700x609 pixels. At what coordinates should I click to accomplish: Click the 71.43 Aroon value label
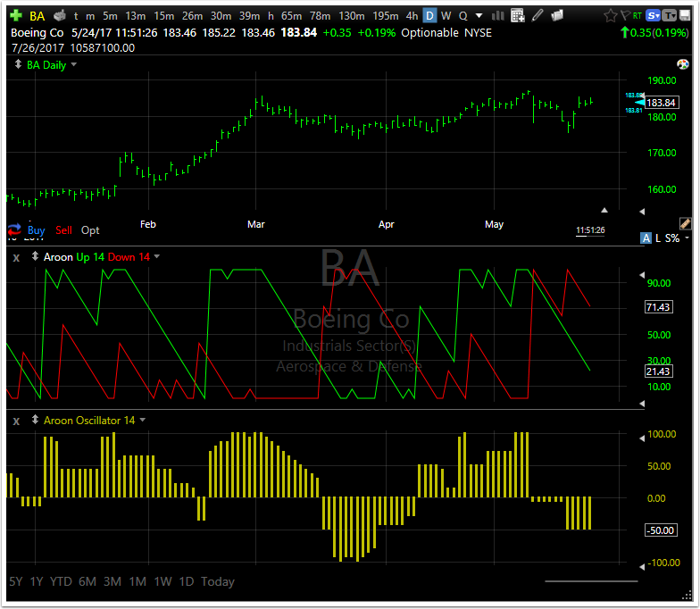(x=659, y=307)
